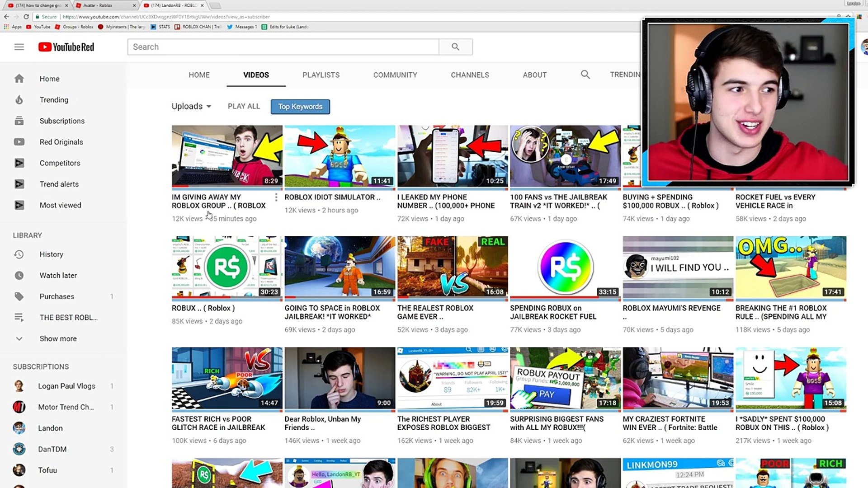The height and width of the screenshot is (488, 868).
Task: Click the Subscriptions icon in sidebar
Action: coord(19,121)
